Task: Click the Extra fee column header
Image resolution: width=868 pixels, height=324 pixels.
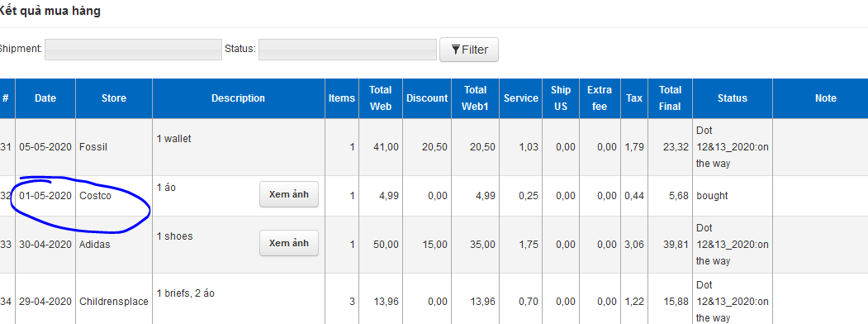Action: [600, 98]
